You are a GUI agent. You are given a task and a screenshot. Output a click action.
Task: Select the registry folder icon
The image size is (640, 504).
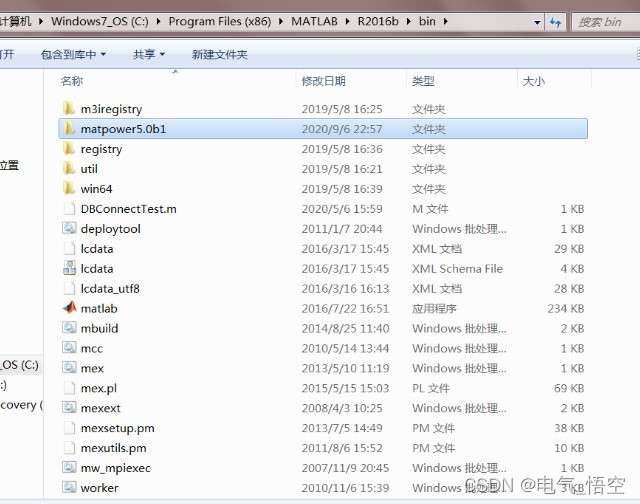pyautogui.click(x=69, y=149)
